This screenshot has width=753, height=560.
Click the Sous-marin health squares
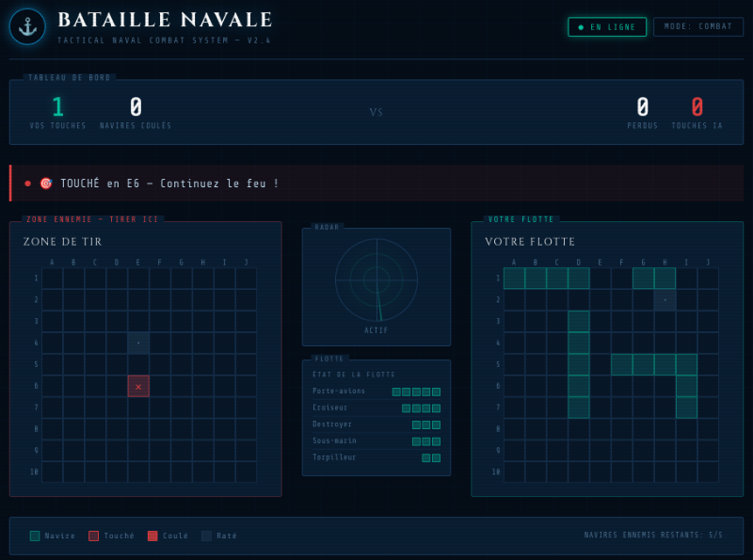(426, 441)
